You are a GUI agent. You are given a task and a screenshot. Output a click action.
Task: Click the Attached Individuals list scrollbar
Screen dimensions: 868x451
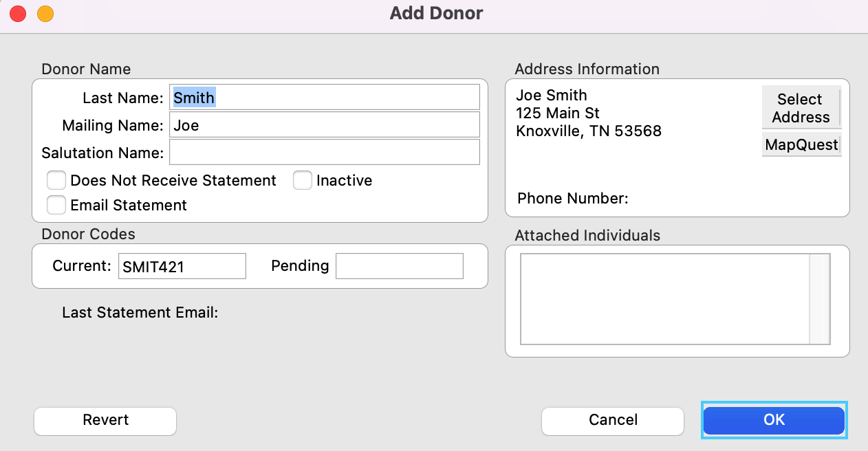click(x=820, y=299)
